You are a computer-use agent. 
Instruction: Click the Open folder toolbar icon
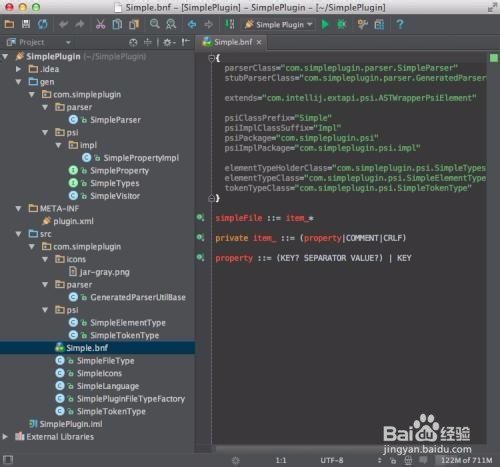(9, 24)
